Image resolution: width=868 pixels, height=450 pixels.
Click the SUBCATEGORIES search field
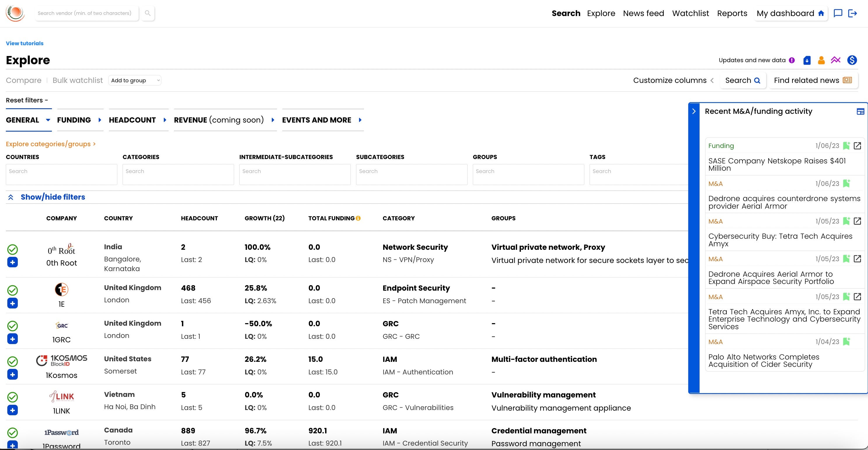(412, 174)
